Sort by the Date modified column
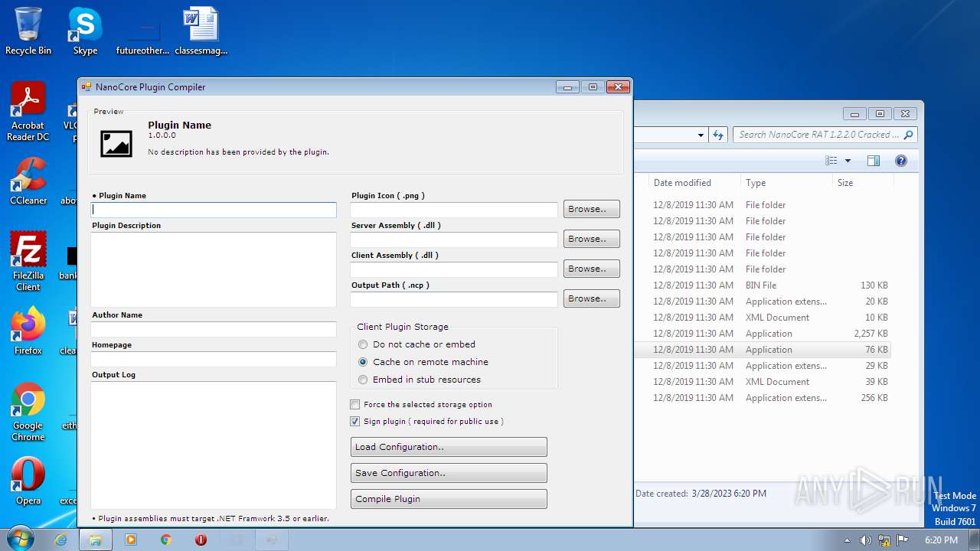This screenshot has width=980, height=551. 693,183
